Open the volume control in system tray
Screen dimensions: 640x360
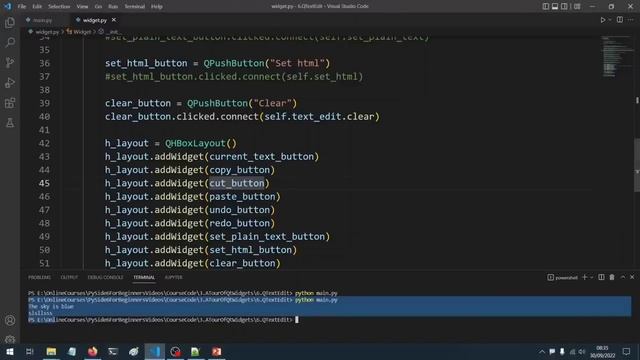(582, 351)
